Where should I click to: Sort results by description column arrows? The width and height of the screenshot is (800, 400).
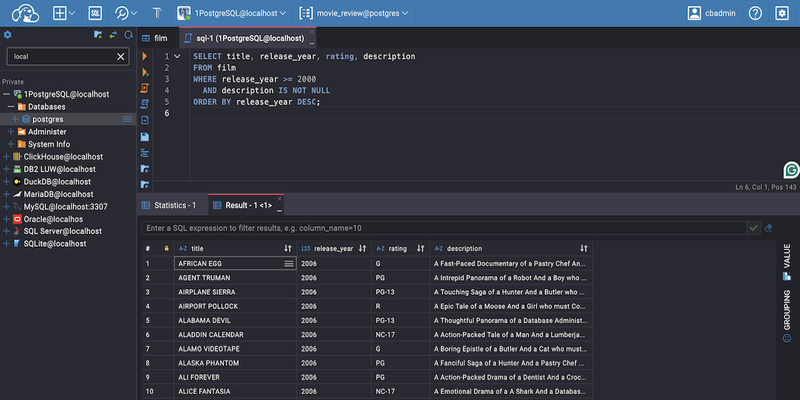(584, 248)
